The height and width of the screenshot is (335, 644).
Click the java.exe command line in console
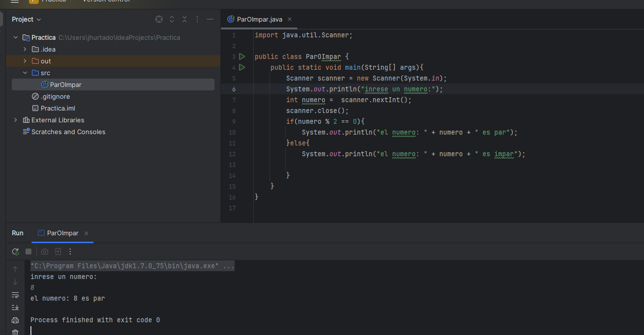point(133,266)
